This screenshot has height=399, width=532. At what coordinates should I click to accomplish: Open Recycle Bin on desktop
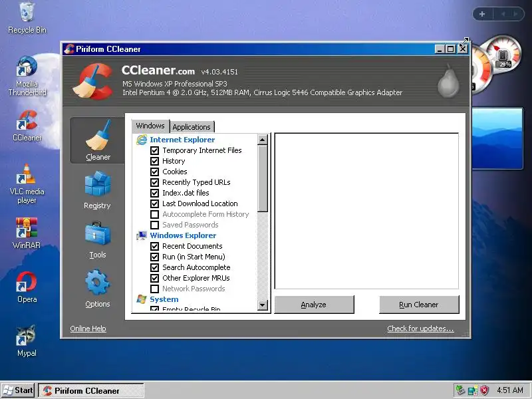(27, 18)
